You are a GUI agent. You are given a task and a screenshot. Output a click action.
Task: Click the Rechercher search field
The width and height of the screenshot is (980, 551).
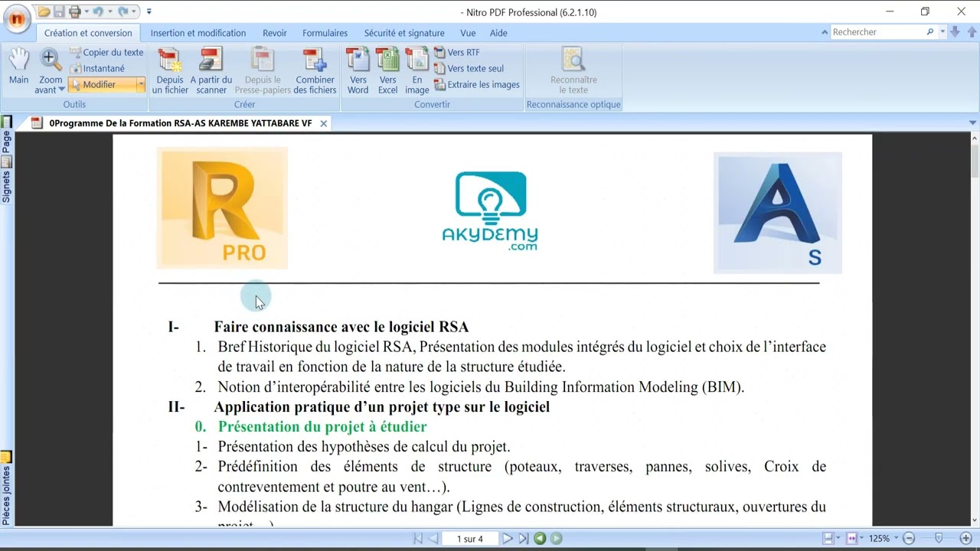(x=877, y=32)
